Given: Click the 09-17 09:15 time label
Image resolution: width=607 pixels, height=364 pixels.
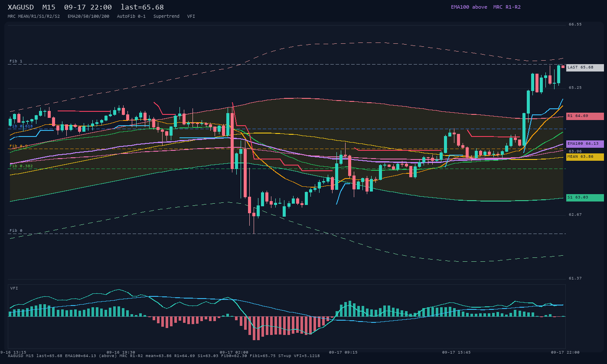Looking at the screenshot, I should [343, 353].
